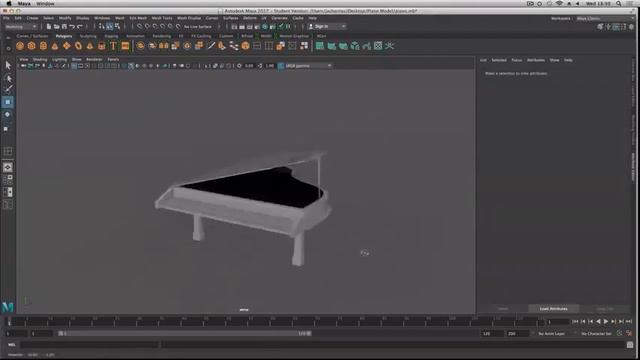Open the Workspace Maya Classic dropdown
640x360 pixels.
[605, 18]
